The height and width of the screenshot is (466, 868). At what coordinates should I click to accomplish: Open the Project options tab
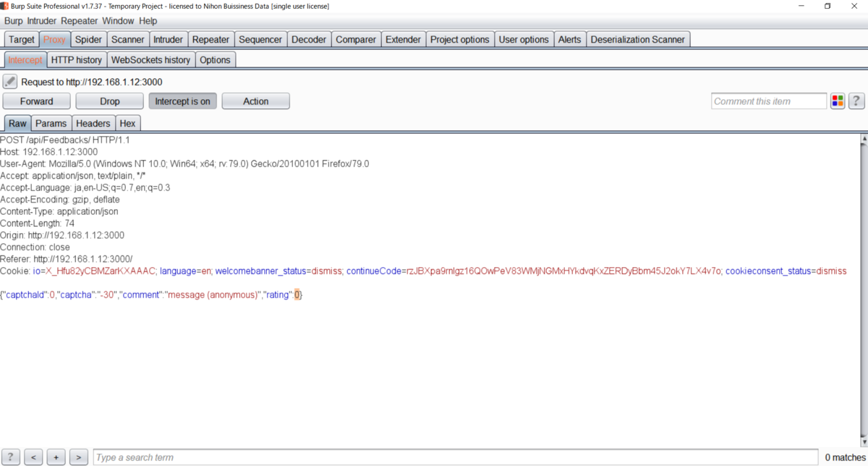coord(460,40)
